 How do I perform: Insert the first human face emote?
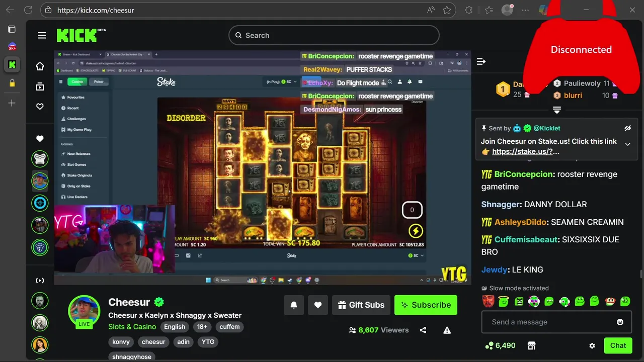488,301
